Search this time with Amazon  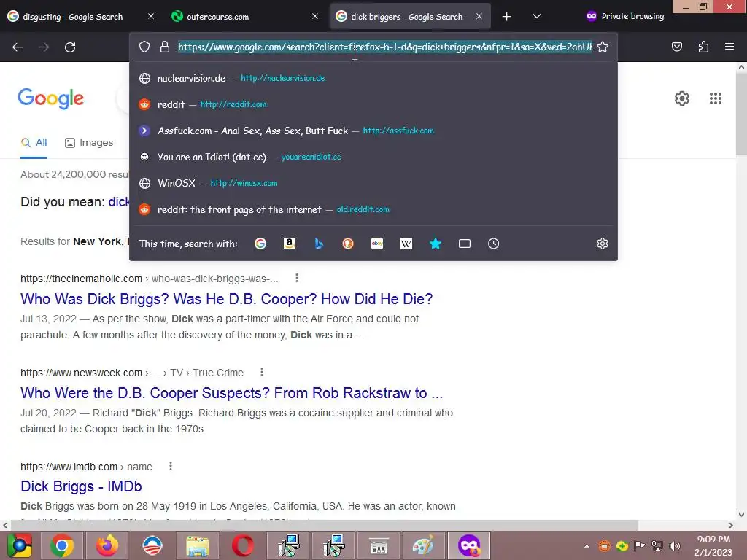point(290,244)
